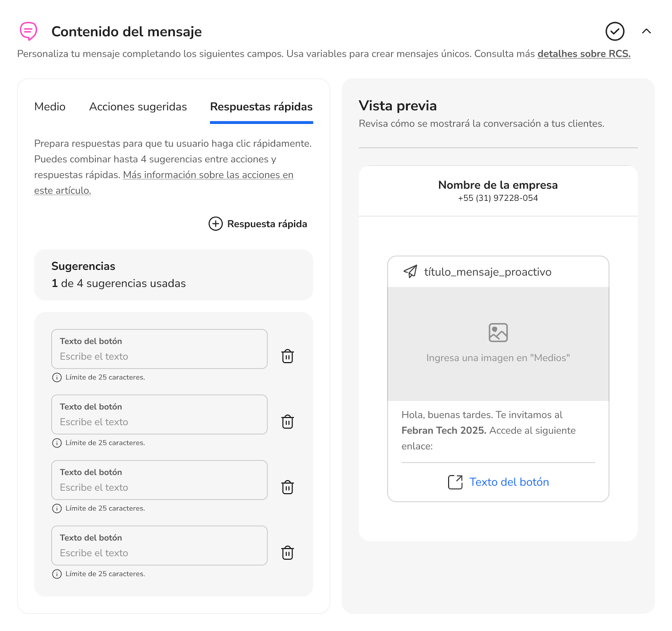Remove the second quick reply via trash icon
This screenshot has height=631, width=672.
[287, 422]
